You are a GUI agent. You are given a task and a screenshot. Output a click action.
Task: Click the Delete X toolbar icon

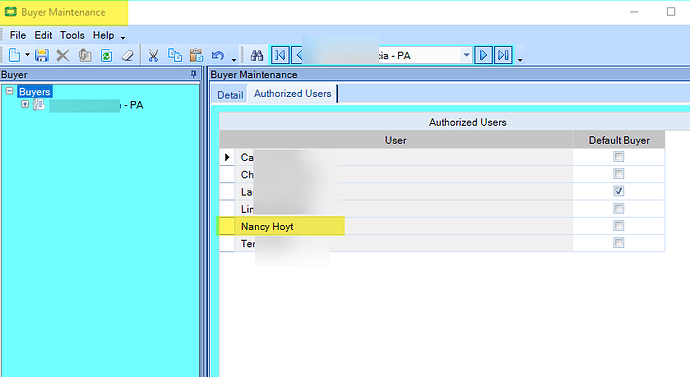click(63, 55)
